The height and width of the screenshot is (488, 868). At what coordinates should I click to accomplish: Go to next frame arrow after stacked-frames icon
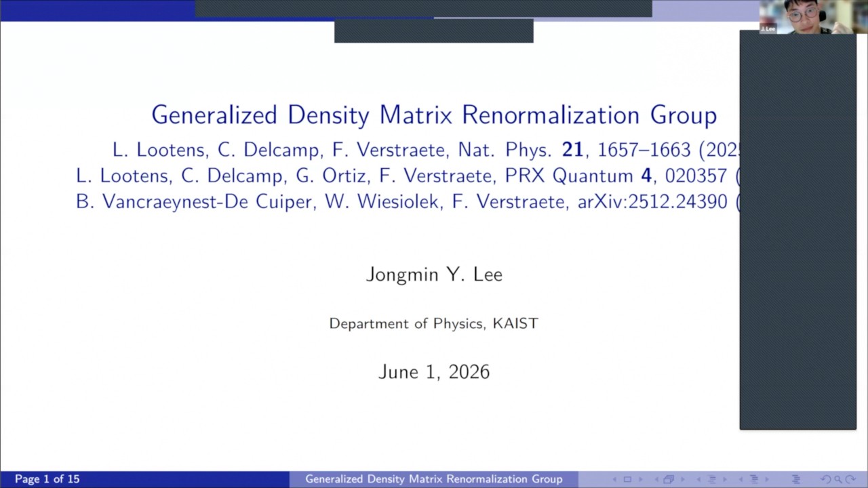tap(683, 479)
